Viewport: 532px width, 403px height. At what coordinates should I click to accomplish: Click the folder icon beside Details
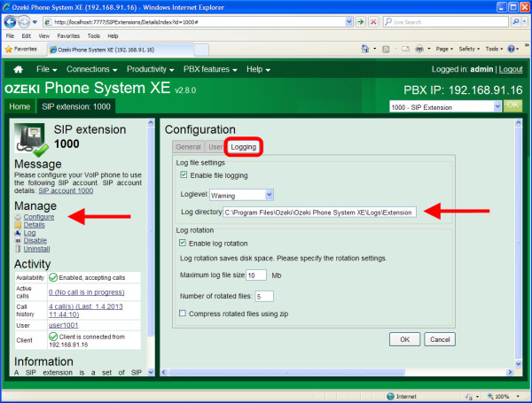pyautogui.click(x=18, y=225)
